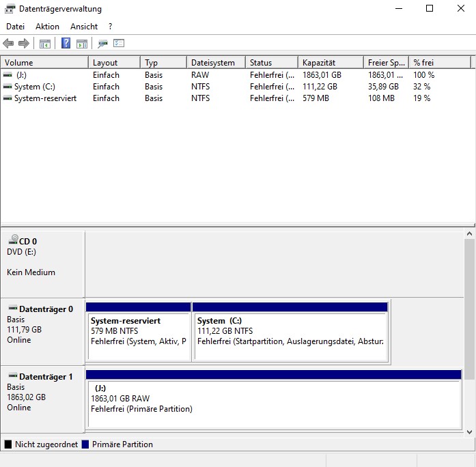Click the black Nicht zugeordnet legend swatch
Image resolution: width=476 pixels, height=467 pixels.
(x=8, y=444)
